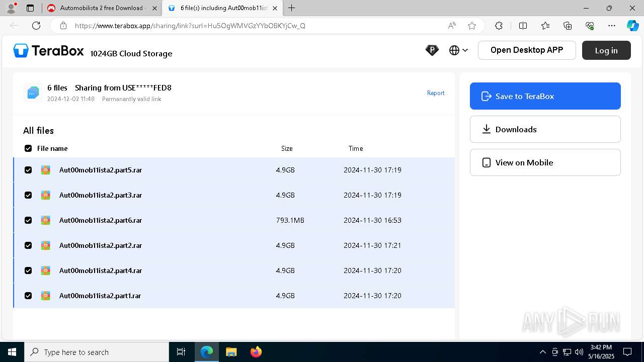Click the address bar URL
Image resolution: width=644 pixels, height=362 pixels.
[190, 26]
